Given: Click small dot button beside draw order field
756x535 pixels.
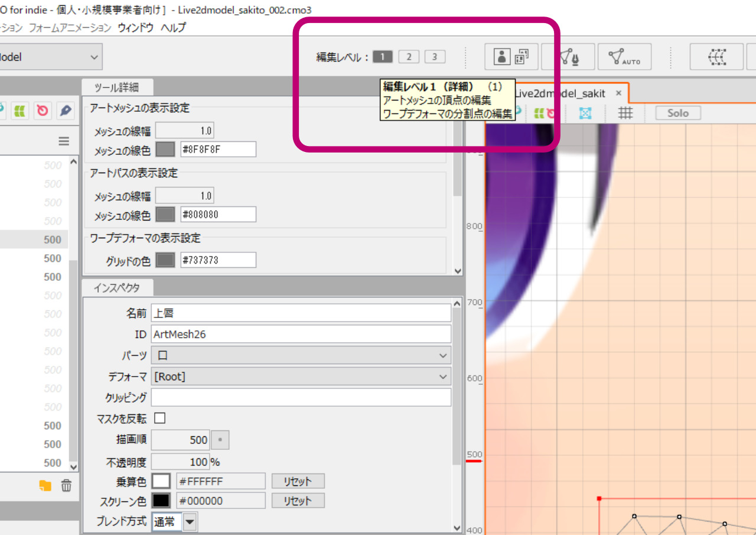Looking at the screenshot, I should coord(220,440).
